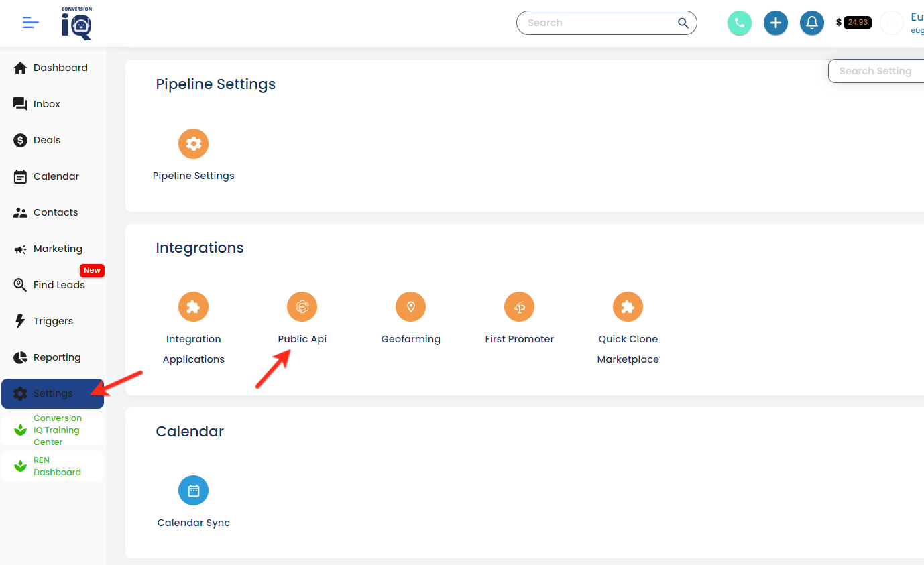Open the phone dialer icon

740,23
